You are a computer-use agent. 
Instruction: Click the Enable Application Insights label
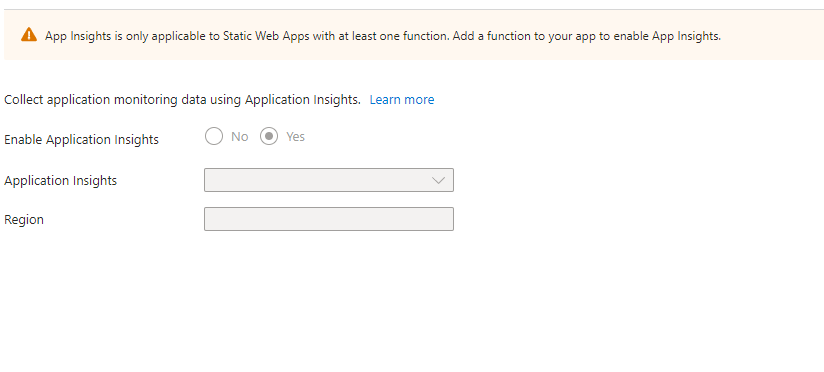(81, 140)
